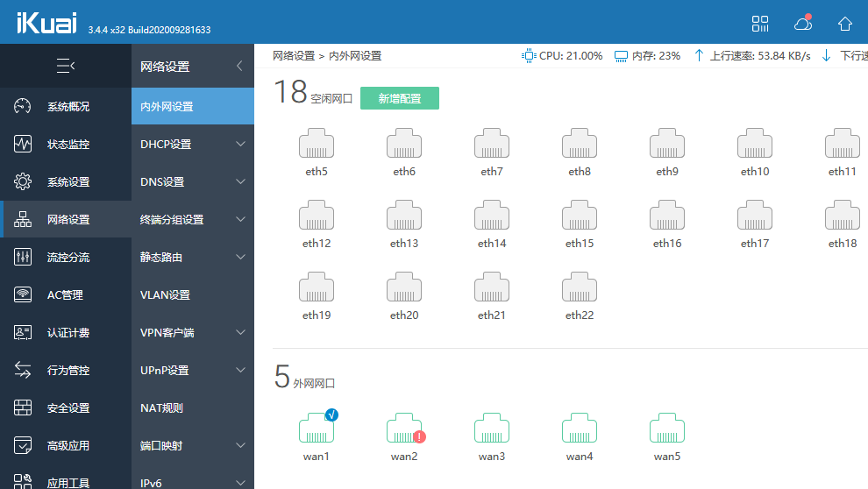The height and width of the screenshot is (489, 868).
Task: Collapse the sidebar with the hamburger icon
Action: pyautogui.click(x=66, y=66)
